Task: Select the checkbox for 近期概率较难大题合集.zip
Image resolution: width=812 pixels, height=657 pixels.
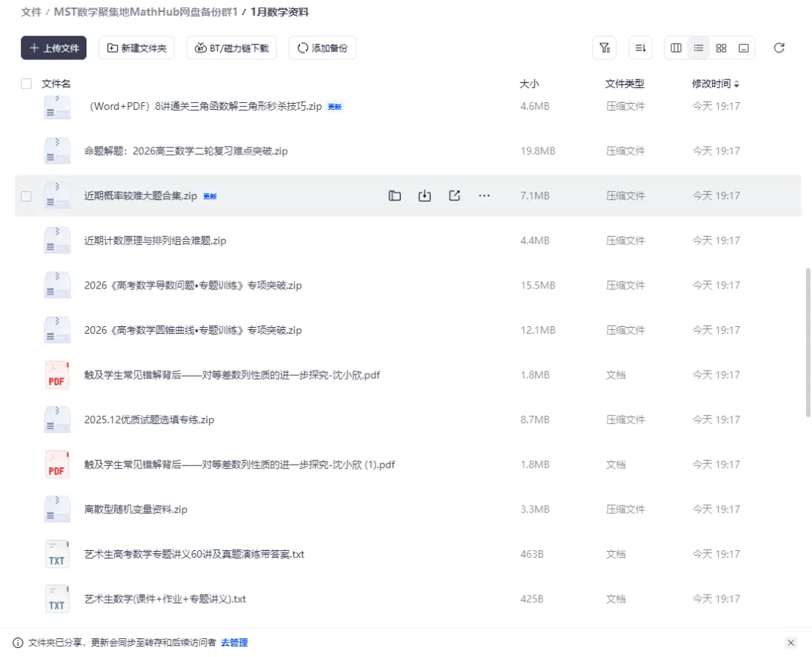Action: pos(26,195)
